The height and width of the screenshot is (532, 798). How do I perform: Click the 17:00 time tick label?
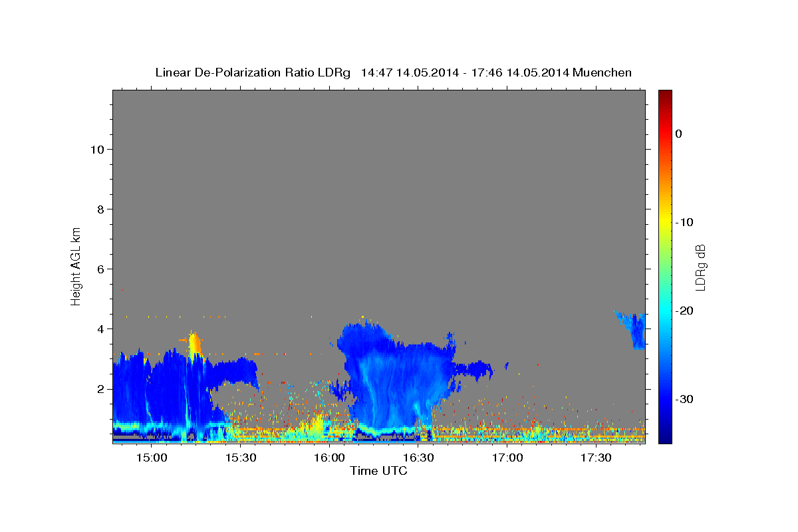click(x=507, y=458)
